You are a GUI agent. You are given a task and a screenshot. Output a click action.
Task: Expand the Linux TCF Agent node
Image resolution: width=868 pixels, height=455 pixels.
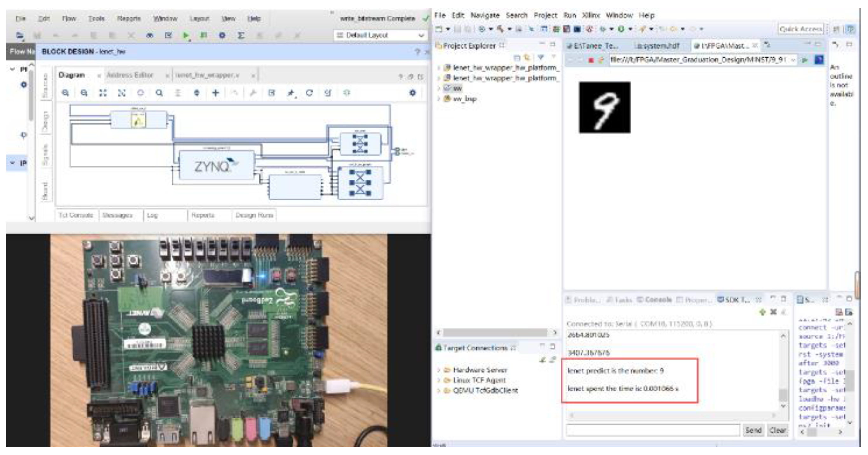click(x=439, y=380)
